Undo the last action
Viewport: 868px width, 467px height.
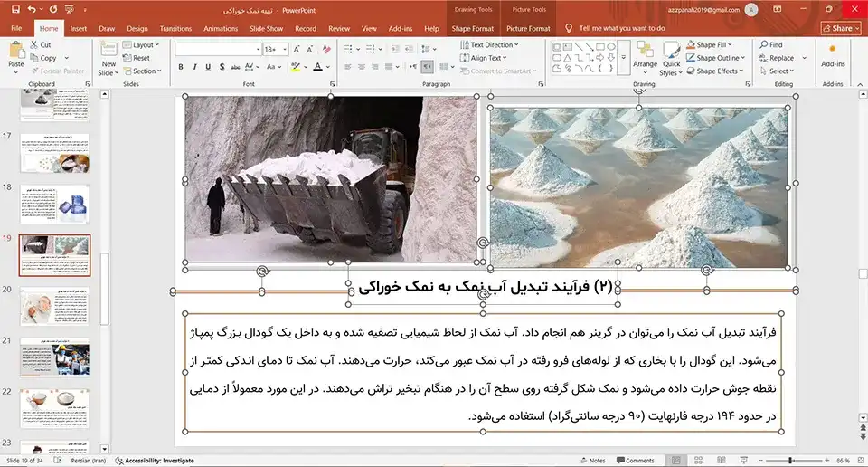click(32, 9)
